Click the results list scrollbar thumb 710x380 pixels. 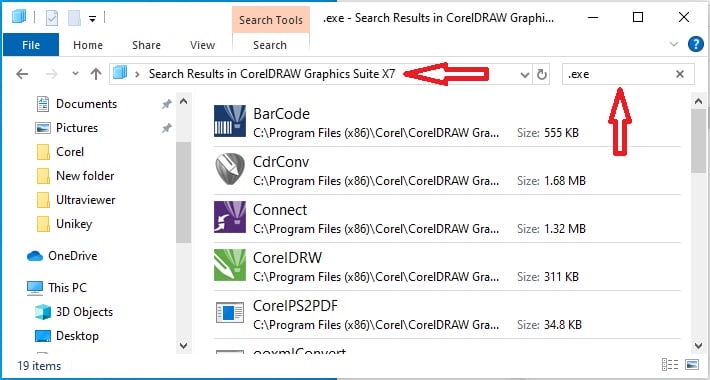coord(699,140)
